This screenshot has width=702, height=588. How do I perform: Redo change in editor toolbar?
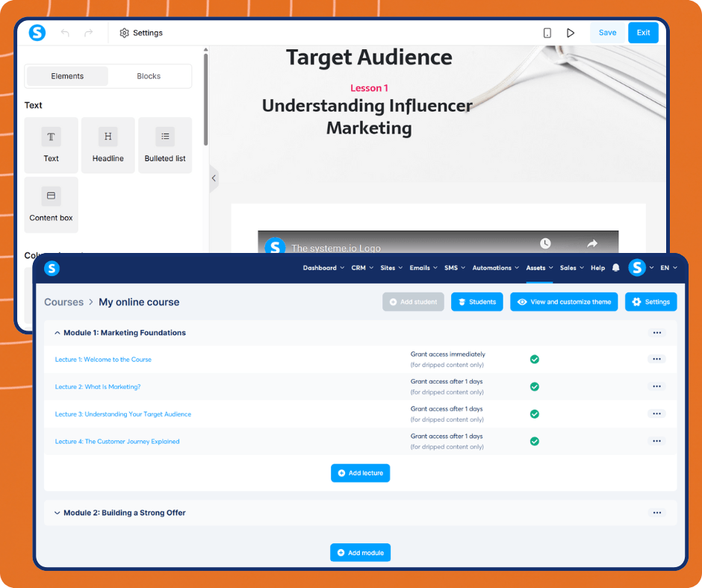tap(89, 33)
